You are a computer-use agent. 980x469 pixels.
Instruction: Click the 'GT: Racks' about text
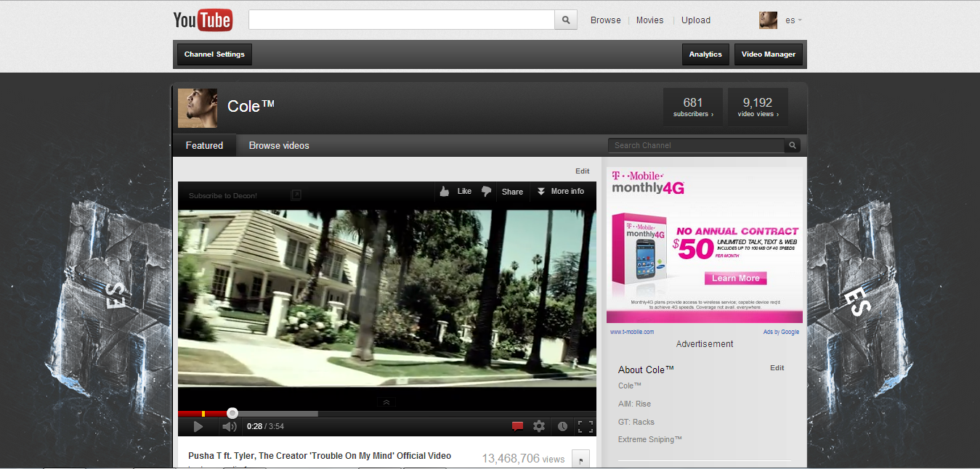point(636,422)
